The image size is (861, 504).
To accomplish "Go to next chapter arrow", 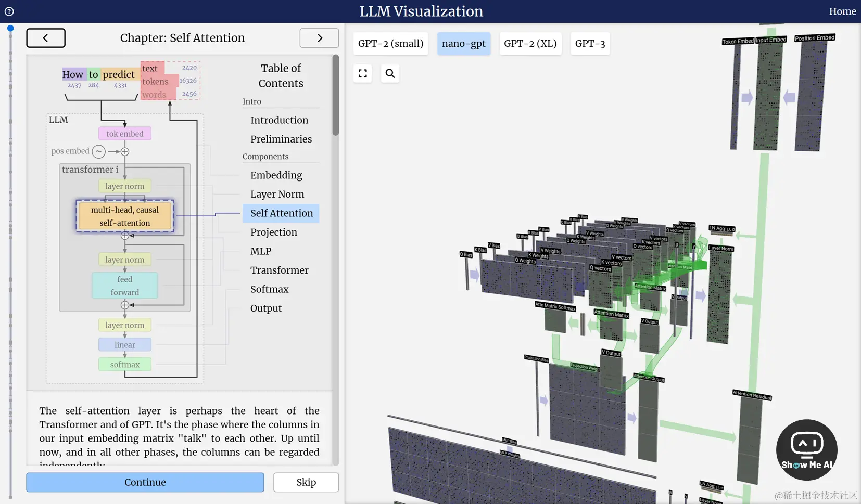I will click(x=319, y=38).
